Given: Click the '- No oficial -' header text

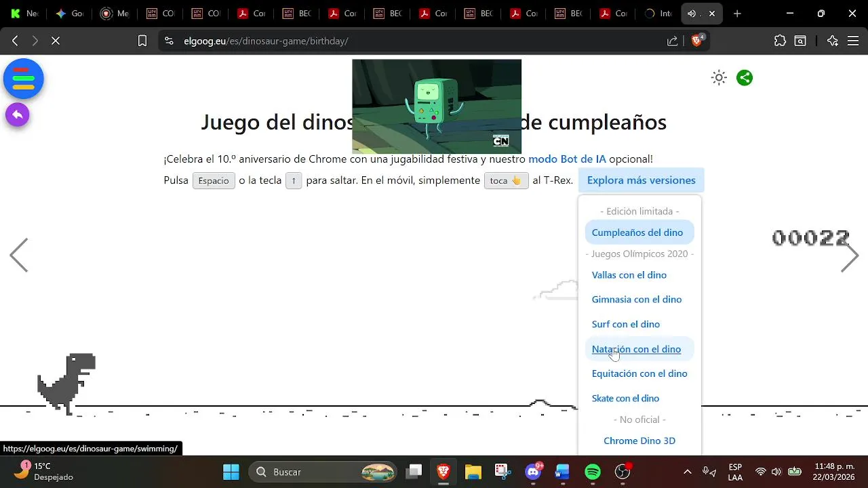Looking at the screenshot, I should (x=639, y=420).
